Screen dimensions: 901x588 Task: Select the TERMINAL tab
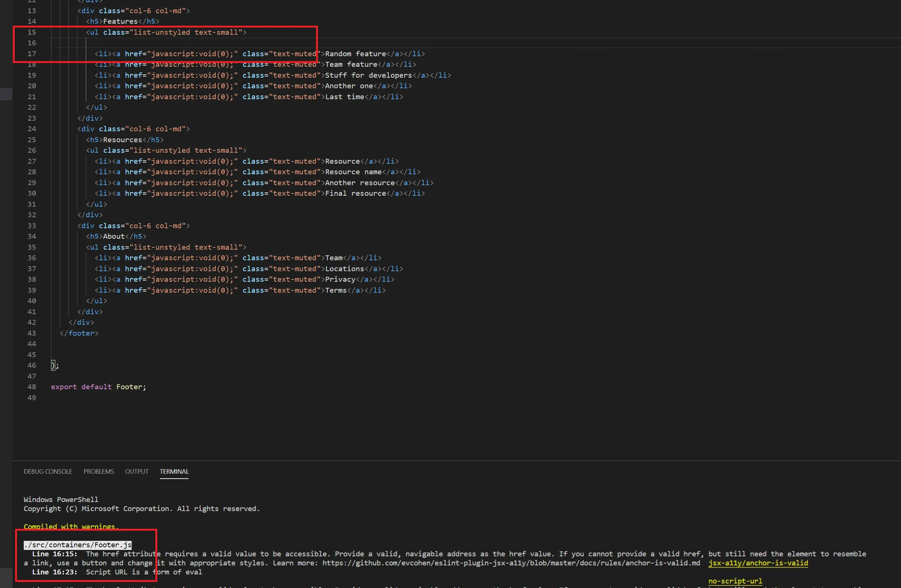174,471
